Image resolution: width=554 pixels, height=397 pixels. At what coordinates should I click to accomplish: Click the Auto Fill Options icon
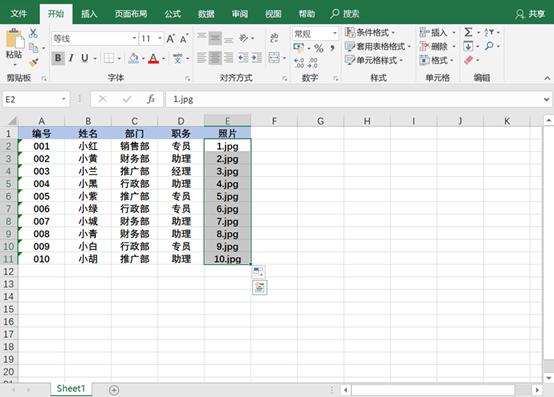click(x=258, y=272)
